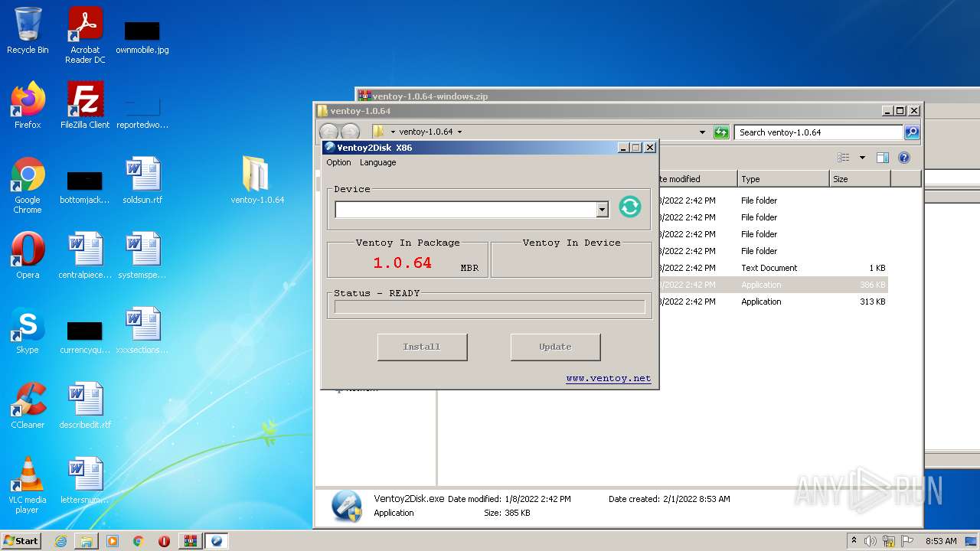Click the Ventoy2Disk.exe icon in details pane

(346, 506)
